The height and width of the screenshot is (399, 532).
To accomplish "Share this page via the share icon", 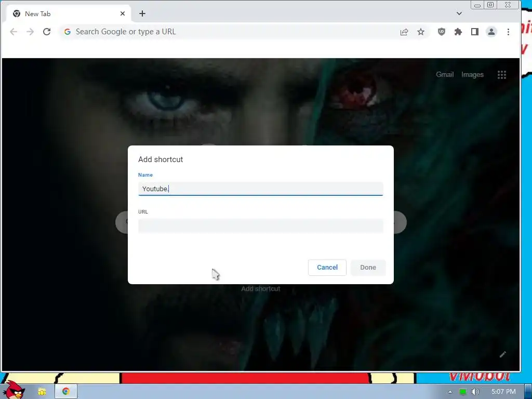I will (404, 32).
